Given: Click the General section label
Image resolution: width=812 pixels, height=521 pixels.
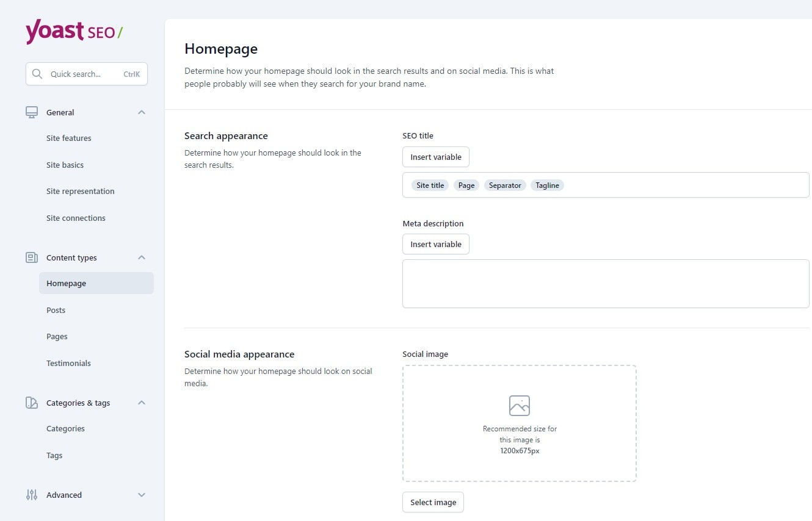Looking at the screenshot, I should click(60, 112).
